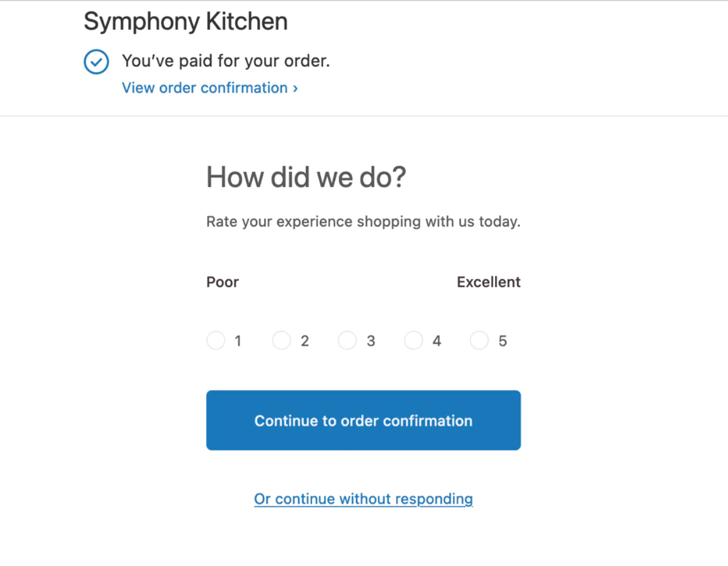
Task: Choose the radio circle for rating 5
Action: (x=479, y=341)
